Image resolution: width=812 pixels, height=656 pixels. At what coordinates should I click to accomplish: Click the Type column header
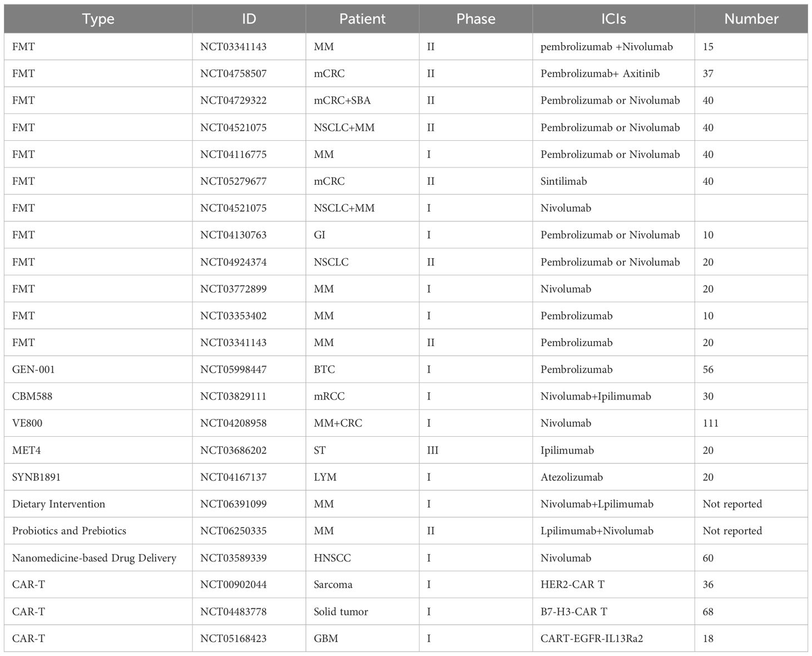coord(98,19)
